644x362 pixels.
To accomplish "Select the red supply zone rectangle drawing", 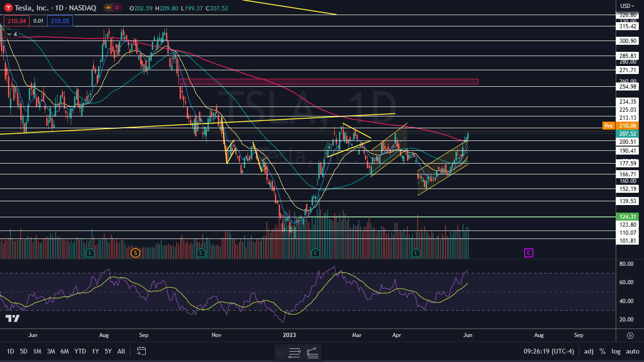I will click(328, 82).
